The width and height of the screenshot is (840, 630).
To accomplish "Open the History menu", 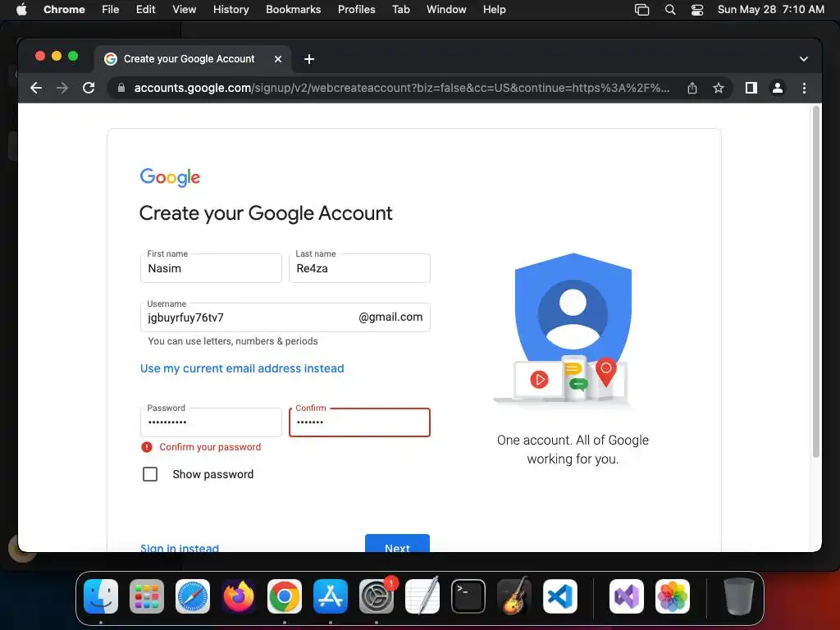I will [231, 10].
